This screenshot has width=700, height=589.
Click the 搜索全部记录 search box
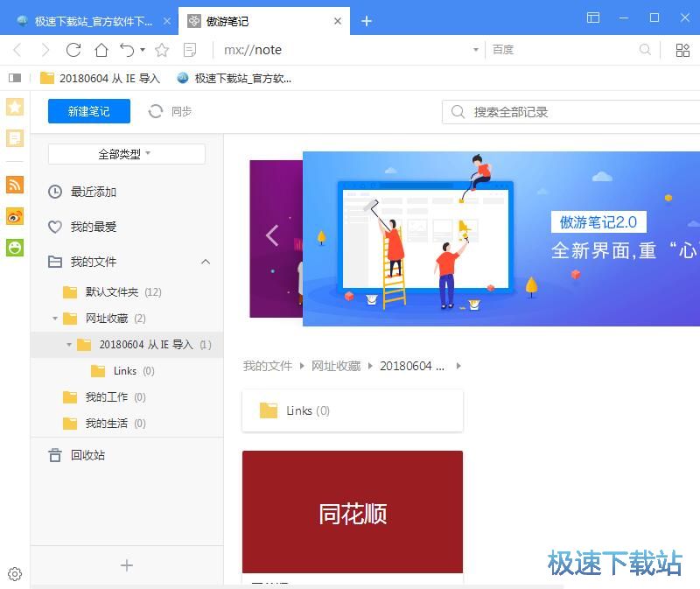click(571, 112)
